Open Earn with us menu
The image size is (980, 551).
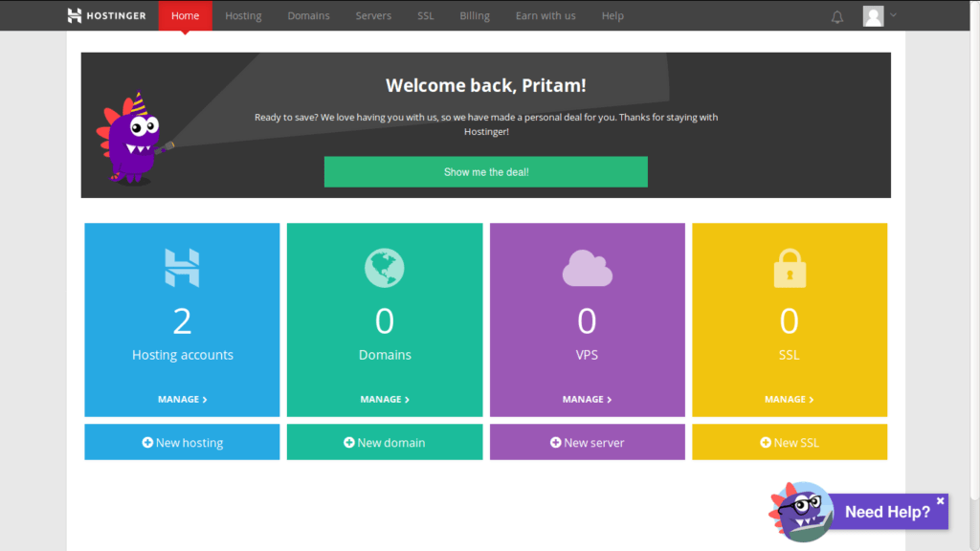[546, 15]
